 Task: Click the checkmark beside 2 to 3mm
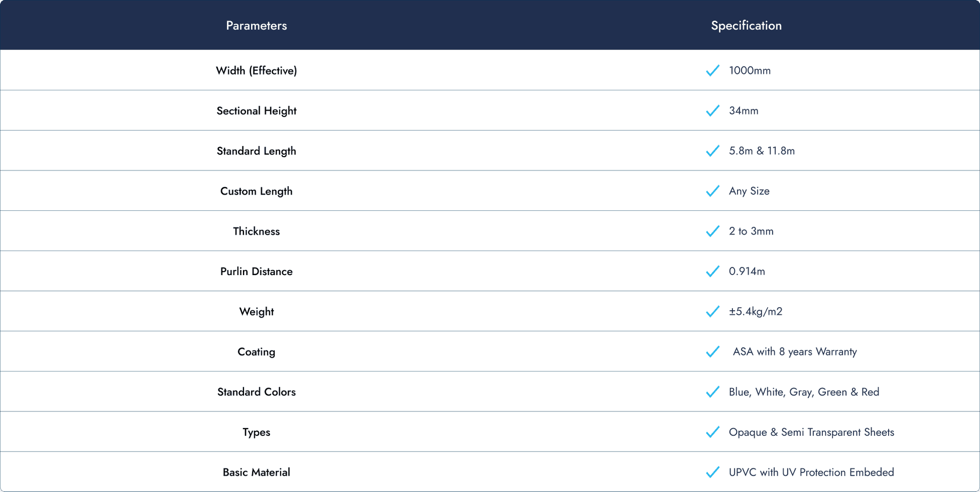pos(713,231)
